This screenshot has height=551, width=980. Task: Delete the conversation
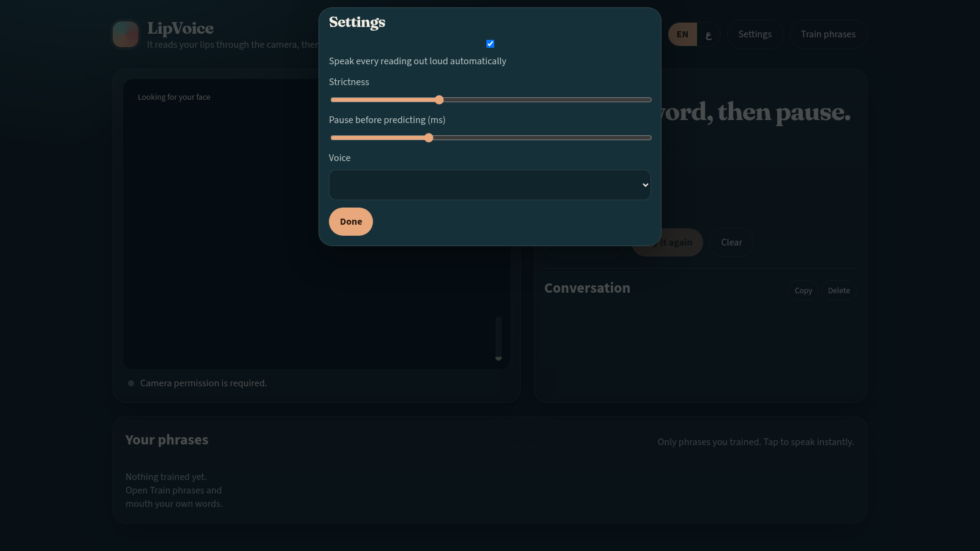pos(839,291)
